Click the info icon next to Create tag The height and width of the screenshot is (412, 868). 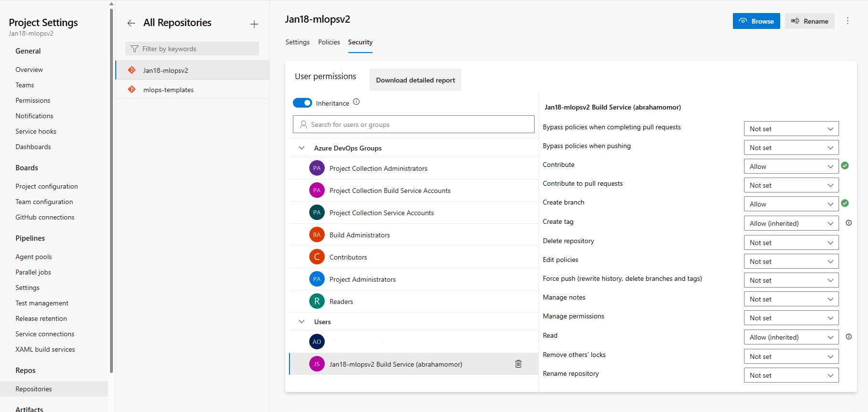tap(849, 223)
